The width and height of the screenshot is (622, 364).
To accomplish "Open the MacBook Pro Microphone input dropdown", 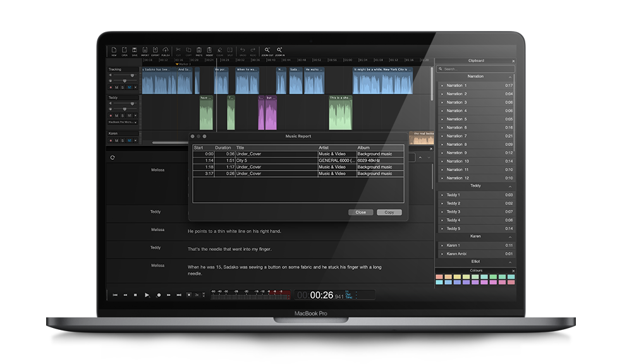I will (123, 122).
